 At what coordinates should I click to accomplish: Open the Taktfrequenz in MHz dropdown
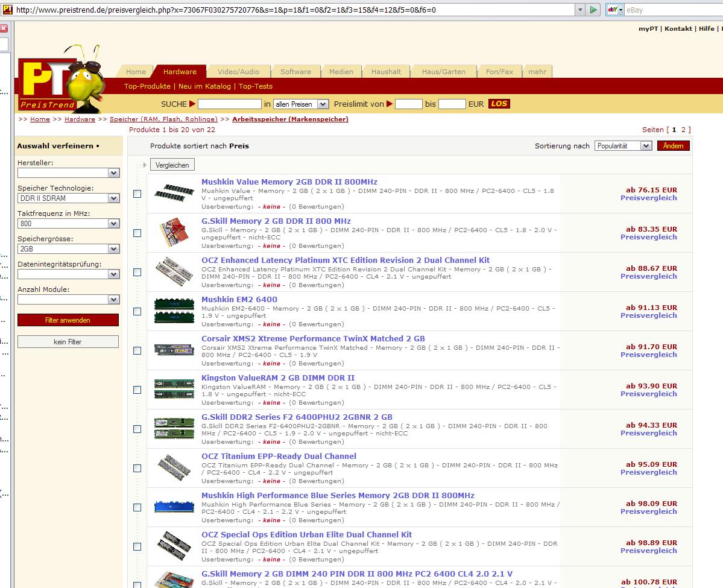(69, 224)
